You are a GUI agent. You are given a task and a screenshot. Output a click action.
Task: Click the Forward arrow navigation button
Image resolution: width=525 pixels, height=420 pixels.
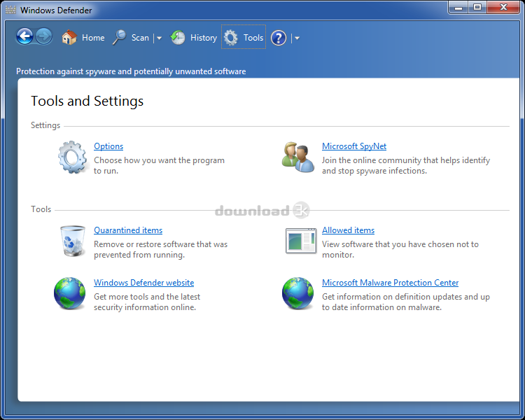(44, 36)
